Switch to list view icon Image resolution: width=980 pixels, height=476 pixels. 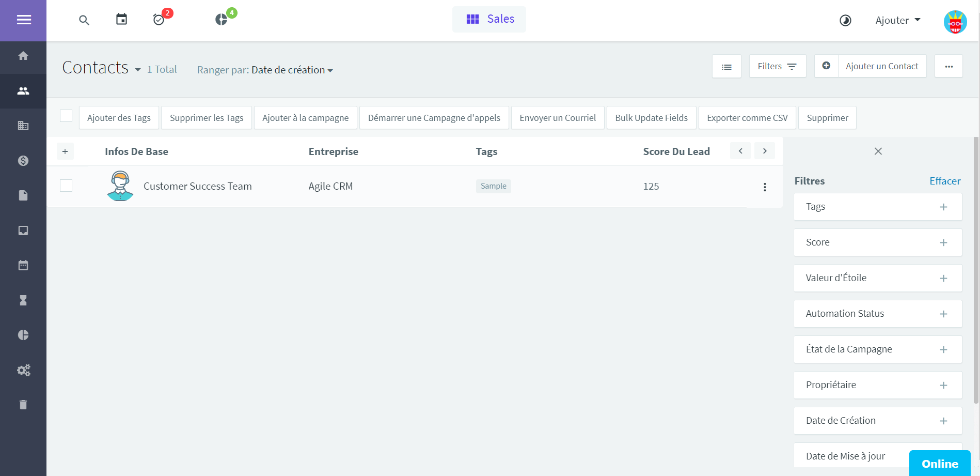pyautogui.click(x=726, y=66)
